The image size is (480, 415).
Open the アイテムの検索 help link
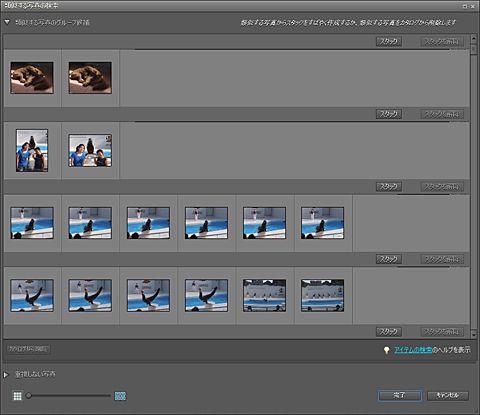pyautogui.click(x=413, y=350)
